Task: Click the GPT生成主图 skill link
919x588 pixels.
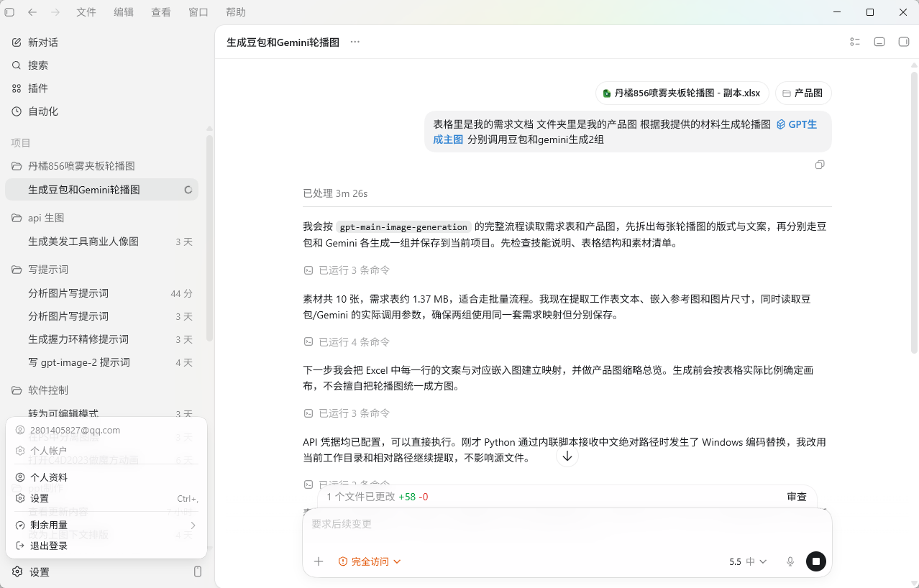Action: pyautogui.click(x=797, y=124)
